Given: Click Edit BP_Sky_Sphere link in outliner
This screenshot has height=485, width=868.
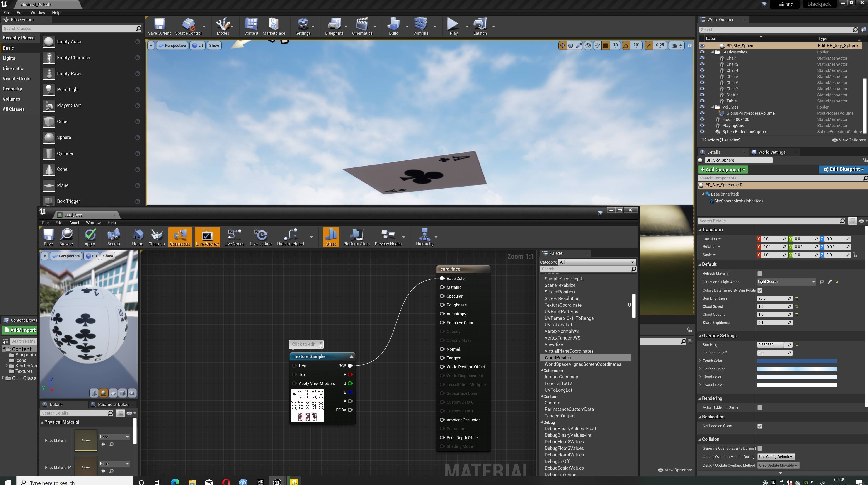Looking at the screenshot, I should pos(837,46).
